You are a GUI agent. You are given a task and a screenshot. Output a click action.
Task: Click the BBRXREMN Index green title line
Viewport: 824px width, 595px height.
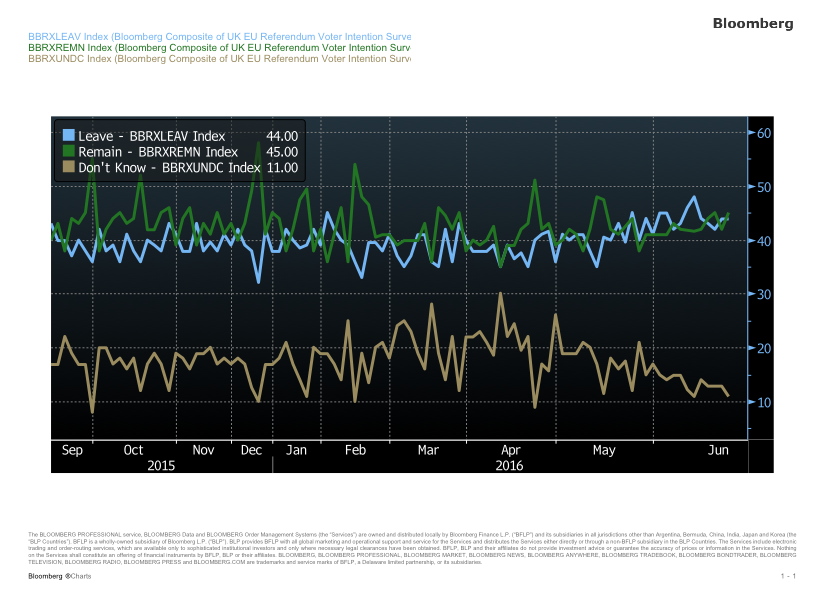pos(219,47)
